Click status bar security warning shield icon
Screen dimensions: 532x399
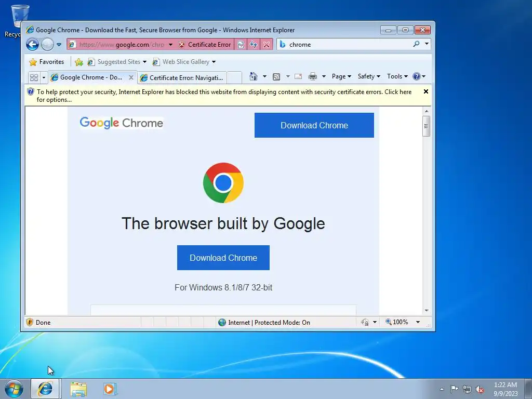pos(30,322)
